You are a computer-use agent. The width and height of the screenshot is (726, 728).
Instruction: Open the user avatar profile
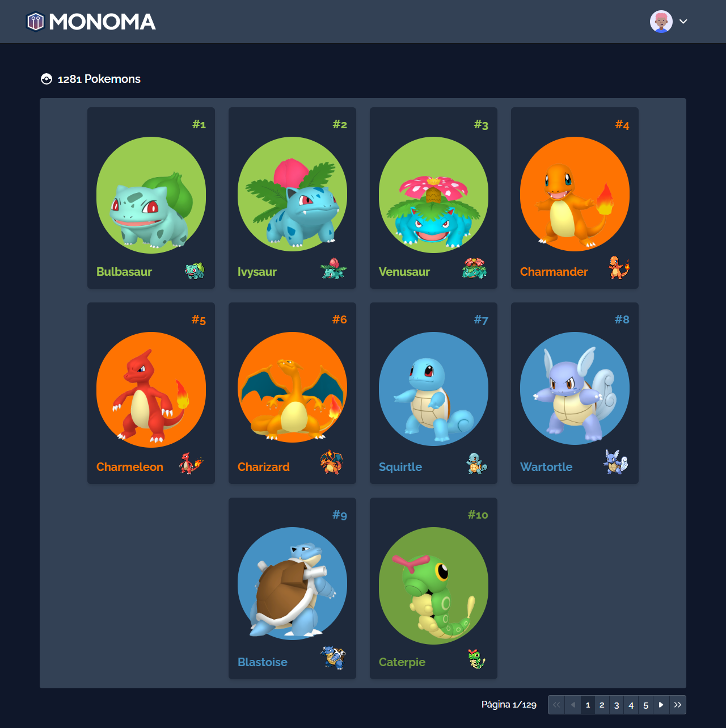point(661,22)
